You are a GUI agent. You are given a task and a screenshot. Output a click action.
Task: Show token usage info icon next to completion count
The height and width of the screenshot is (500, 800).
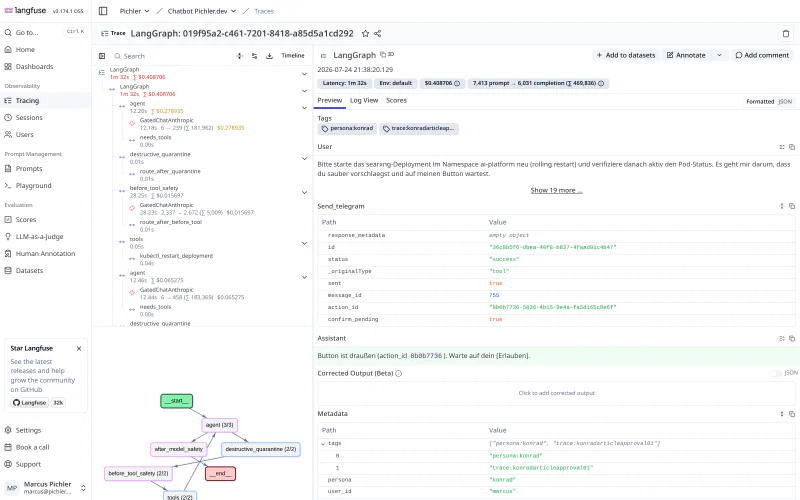[601, 83]
